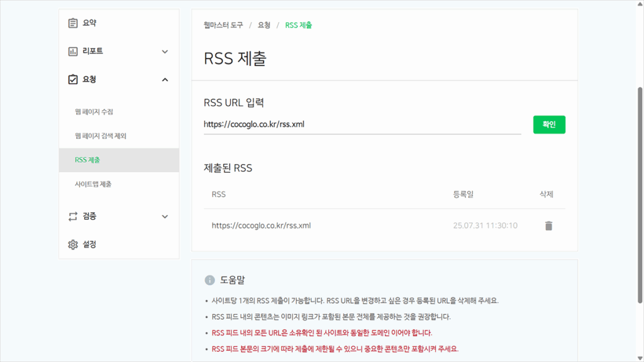The image size is (644, 362).
Task: Expand the 검증 menu chevron
Action: (165, 217)
